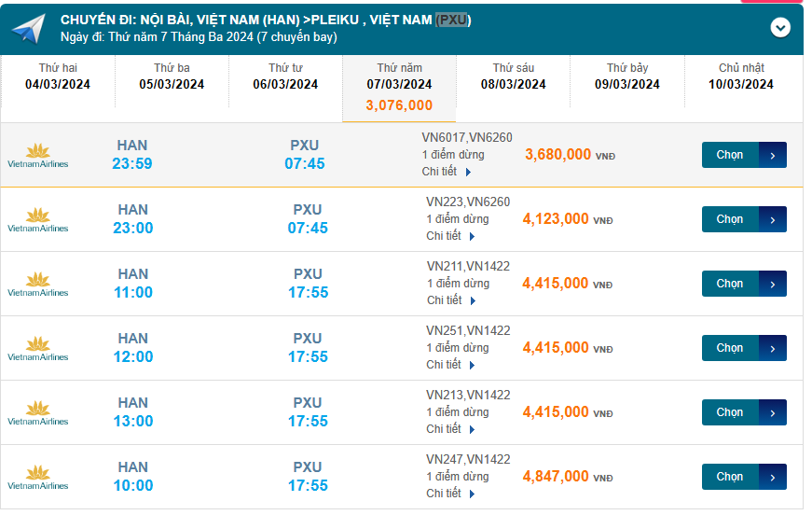Screen dimensions: 812x515
Task: Choose the 4,847,000 VND flight with Chọn
Action: (743, 477)
